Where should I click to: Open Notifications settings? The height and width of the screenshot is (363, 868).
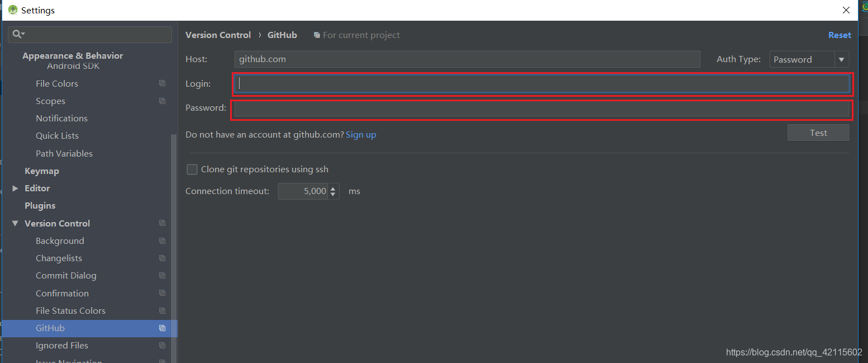click(61, 119)
